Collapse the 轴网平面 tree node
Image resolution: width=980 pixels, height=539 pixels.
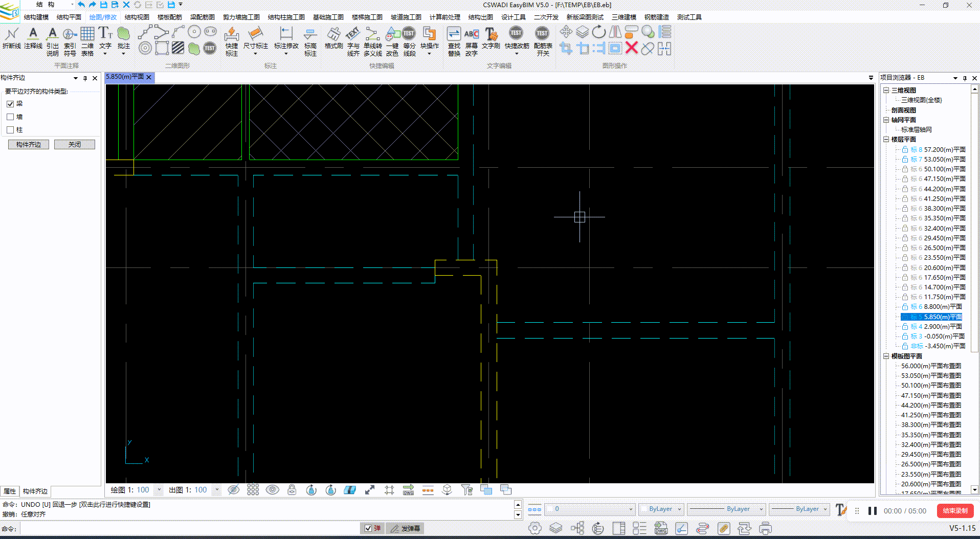tap(886, 120)
